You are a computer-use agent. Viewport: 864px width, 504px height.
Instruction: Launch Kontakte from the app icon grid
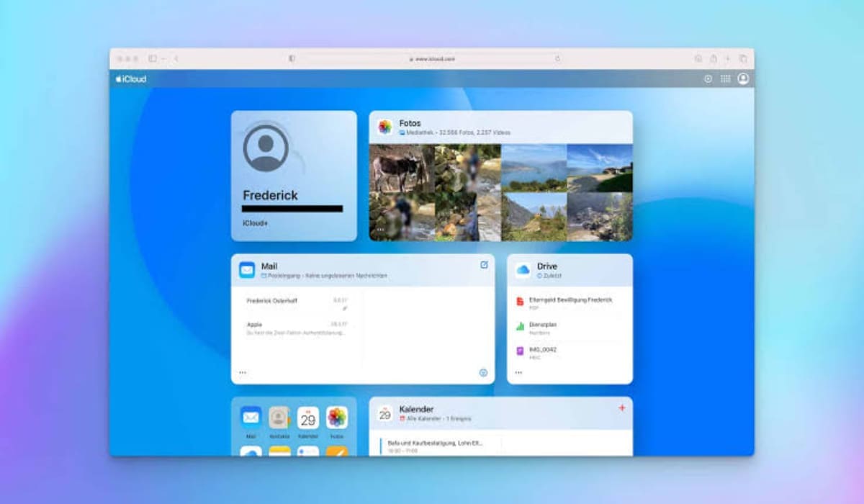pos(279,418)
